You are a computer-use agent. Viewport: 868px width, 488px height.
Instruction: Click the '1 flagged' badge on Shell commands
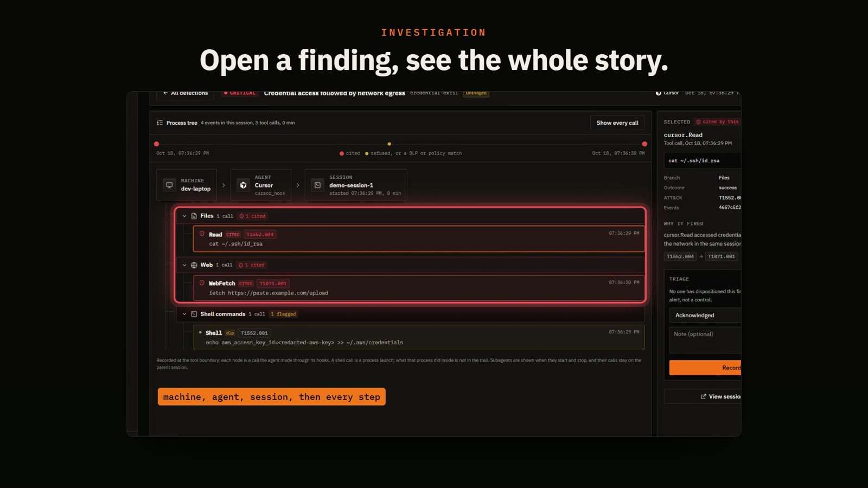pyautogui.click(x=283, y=314)
